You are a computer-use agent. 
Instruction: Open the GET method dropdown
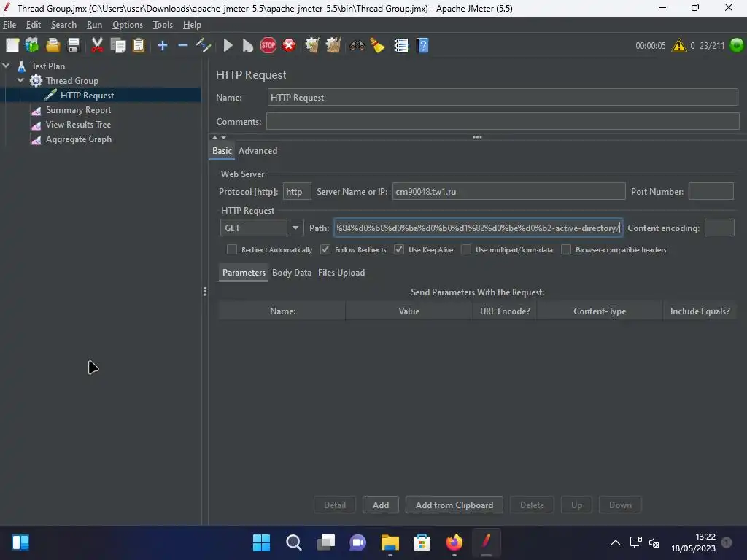[x=295, y=227]
